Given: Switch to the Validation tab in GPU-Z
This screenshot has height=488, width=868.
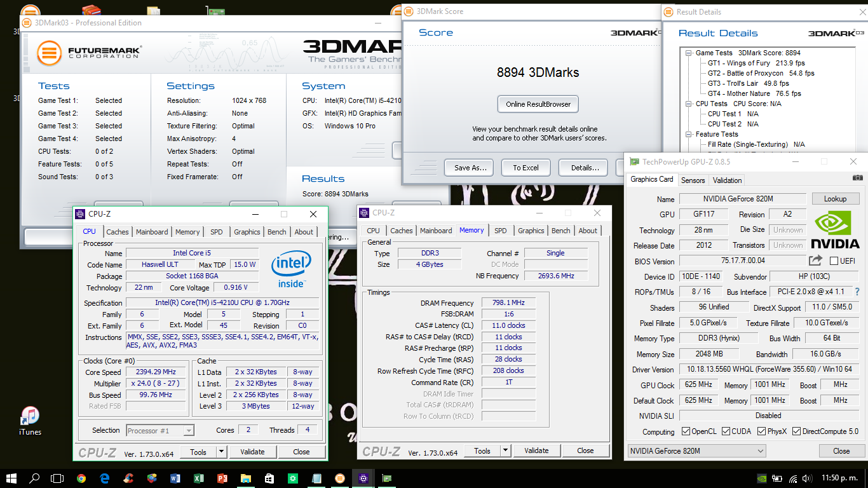Looking at the screenshot, I should coord(727,180).
